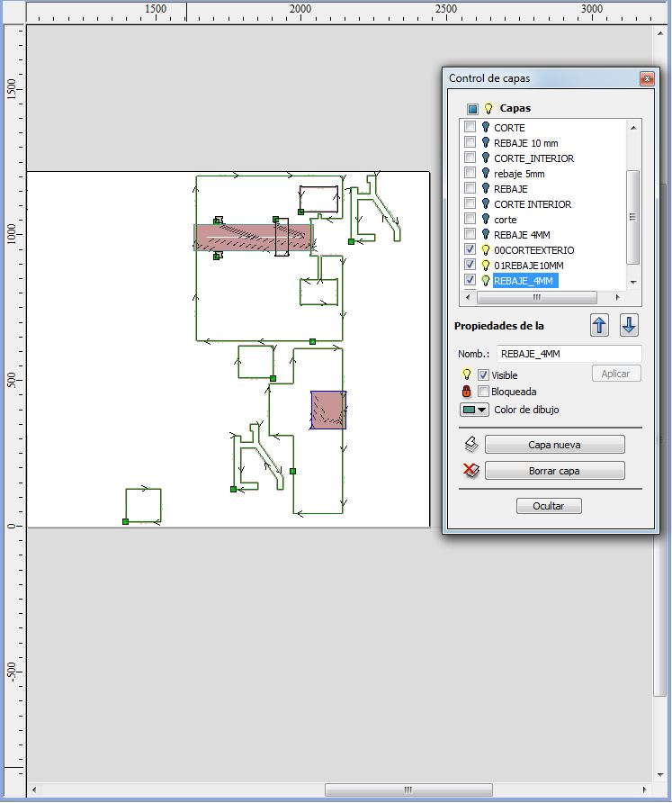Toggle checkbox for REBAJE 4MM layer
Screen dimensions: 672x803
pos(470,234)
